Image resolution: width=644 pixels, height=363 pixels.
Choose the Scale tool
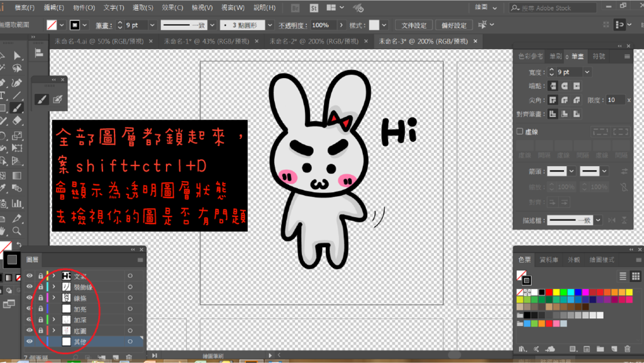point(17,135)
